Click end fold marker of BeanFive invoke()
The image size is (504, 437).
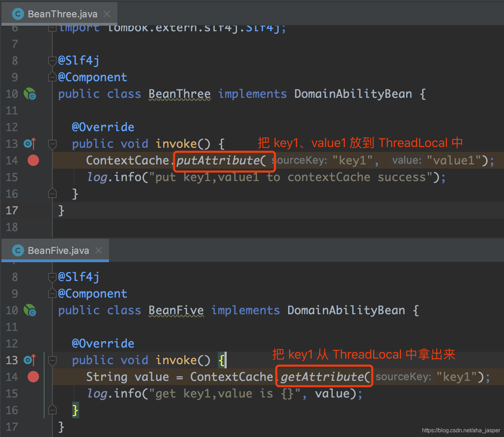tap(52, 410)
